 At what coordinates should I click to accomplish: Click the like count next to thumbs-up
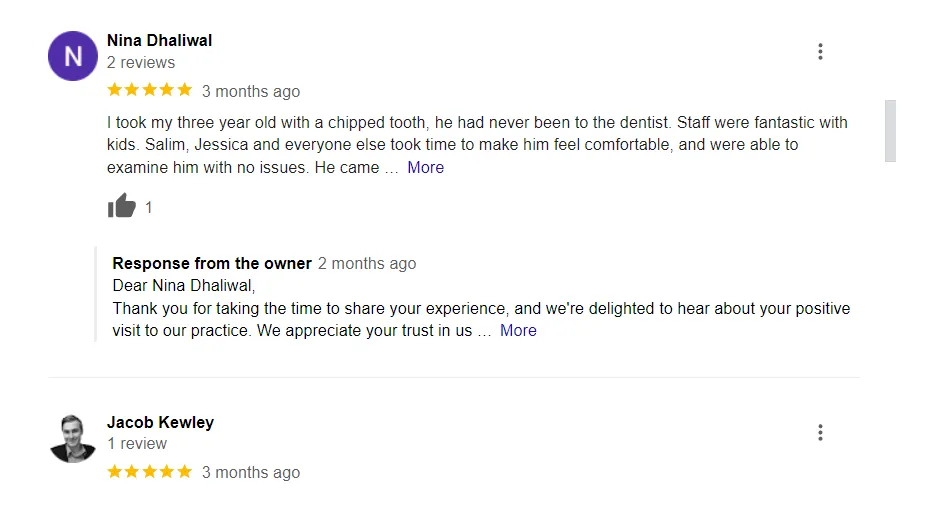pyautogui.click(x=149, y=208)
